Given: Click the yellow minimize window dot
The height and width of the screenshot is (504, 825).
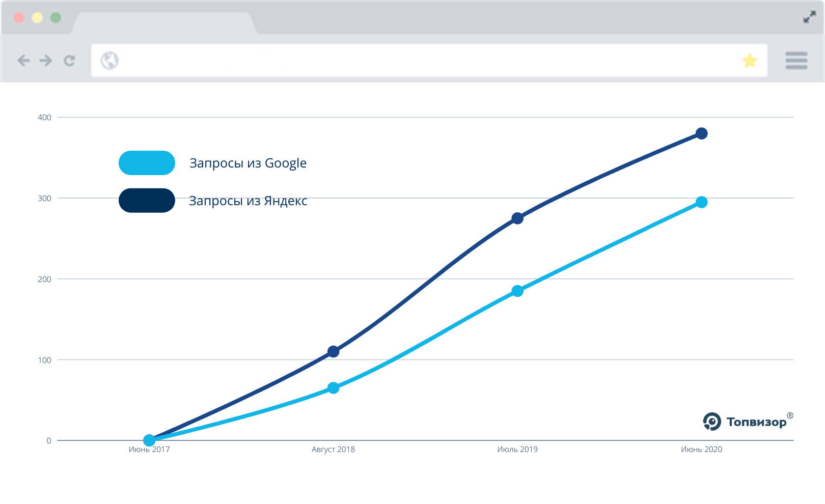Looking at the screenshot, I should click(37, 18).
